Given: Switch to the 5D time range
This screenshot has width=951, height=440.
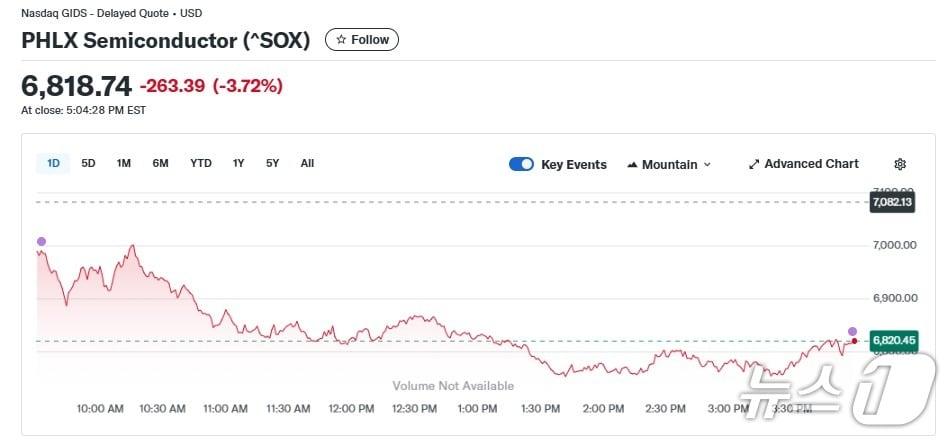Looking at the screenshot, I should 88,163.
